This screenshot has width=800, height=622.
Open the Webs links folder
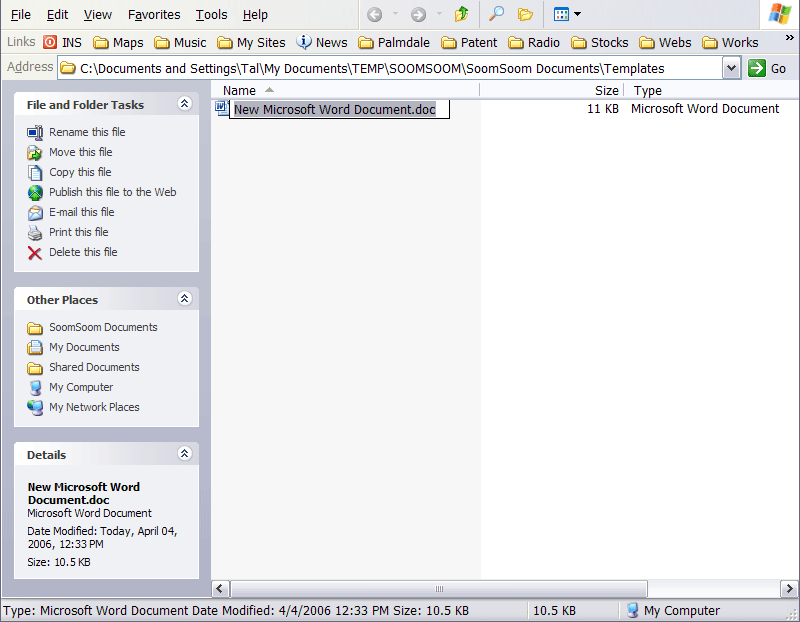665,42
